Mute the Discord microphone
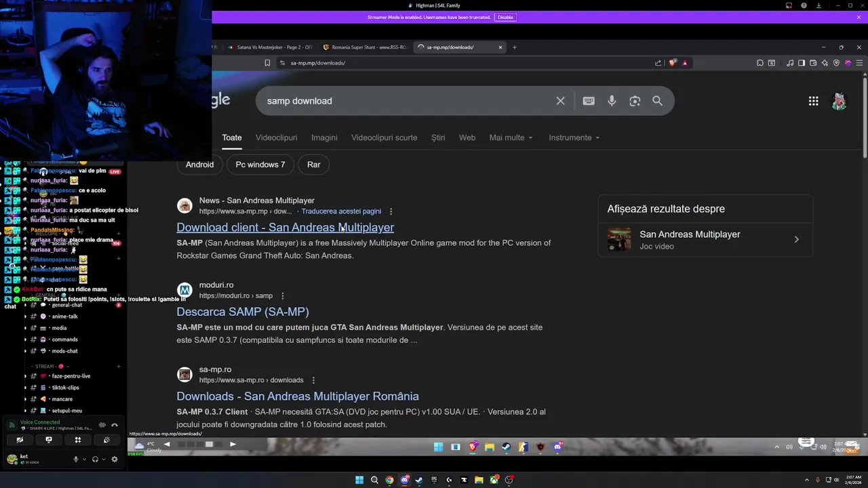The width and height of the screenshot is (868, 488). click(76, 460)
